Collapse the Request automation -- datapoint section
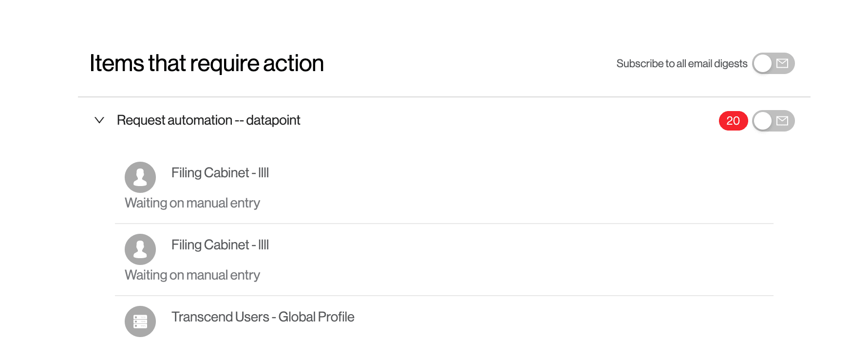The height and width of the screenshot is (339, 868). click(x=99, y=120)
